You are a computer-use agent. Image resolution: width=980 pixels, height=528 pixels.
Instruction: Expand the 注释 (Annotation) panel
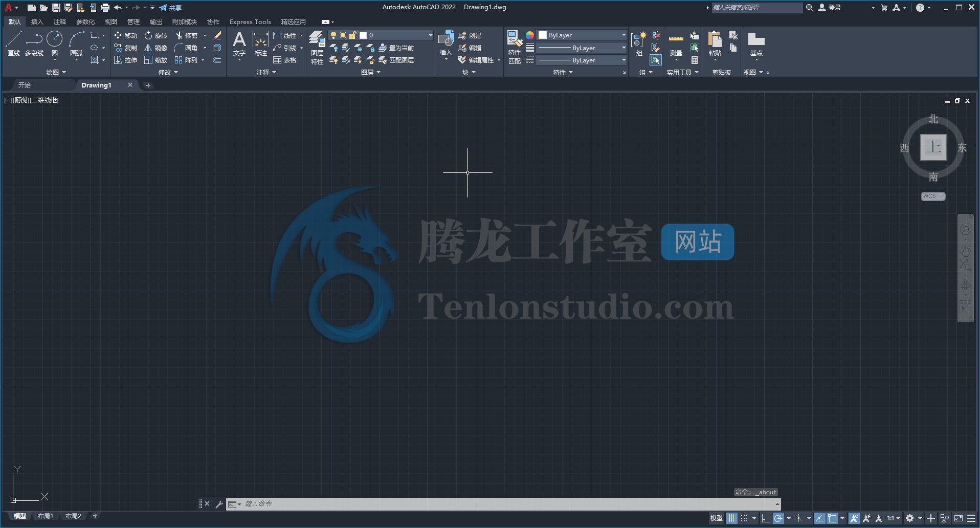pos(266,73)
